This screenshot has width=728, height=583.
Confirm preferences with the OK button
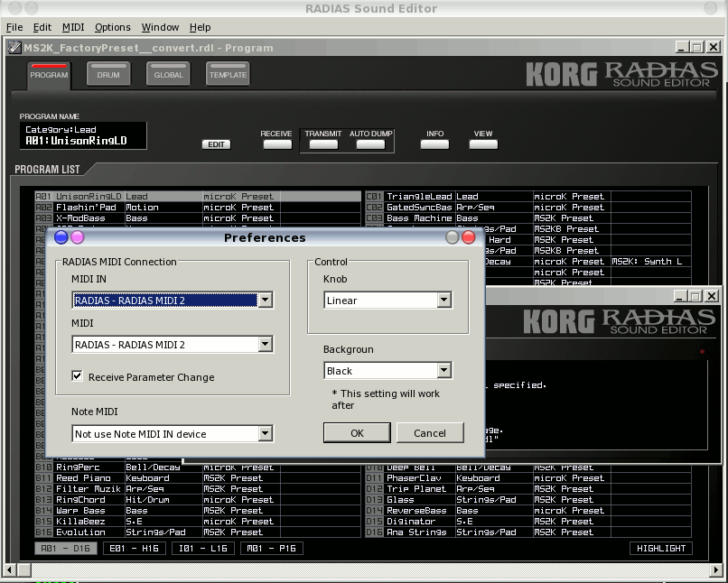[x=357, y=432]
